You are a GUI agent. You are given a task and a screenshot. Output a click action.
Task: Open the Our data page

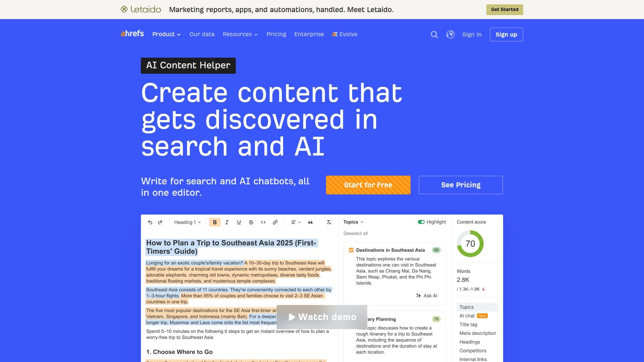coord(202,34)
